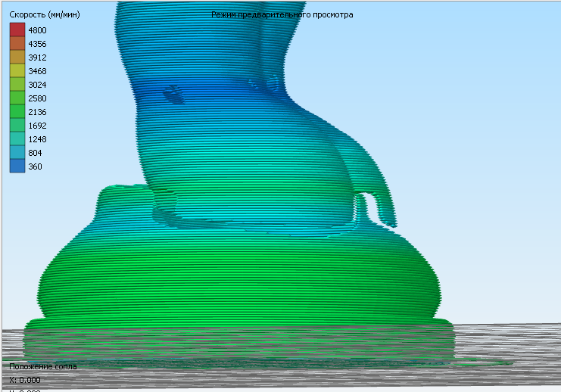The height and width of the screenshot is (392, 561).
Task: Click the legend value 3468
Action: coord(37,71)
